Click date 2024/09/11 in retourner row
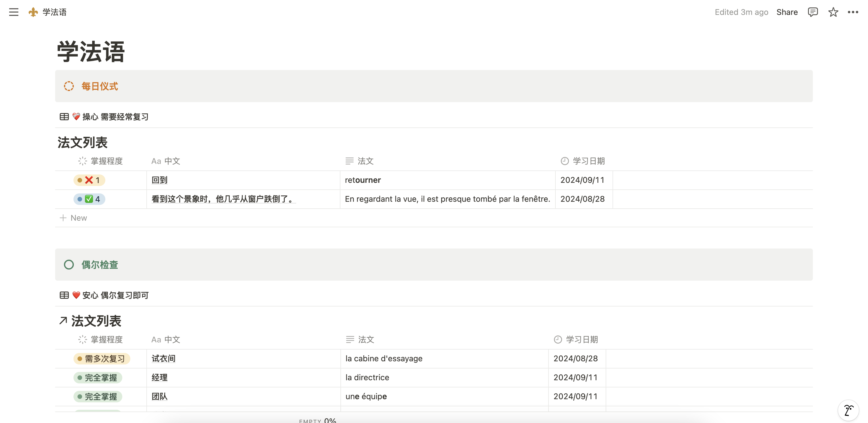The image size is (868, 423). [x=582, y=180]
